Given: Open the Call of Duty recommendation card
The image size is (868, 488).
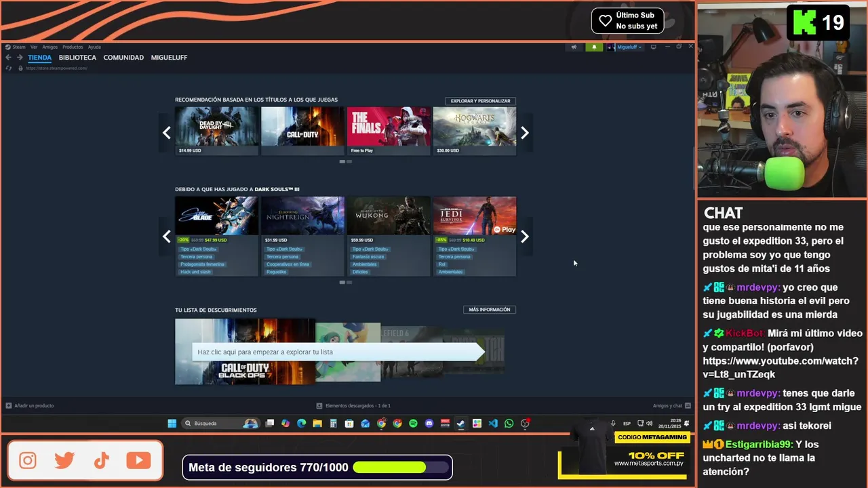Looking at the screenshot, I should click(302, 131).
